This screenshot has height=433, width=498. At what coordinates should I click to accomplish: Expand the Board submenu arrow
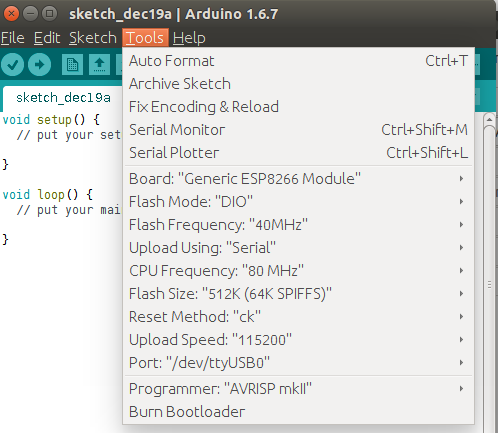pyautogui.click(x=461, y=179)
